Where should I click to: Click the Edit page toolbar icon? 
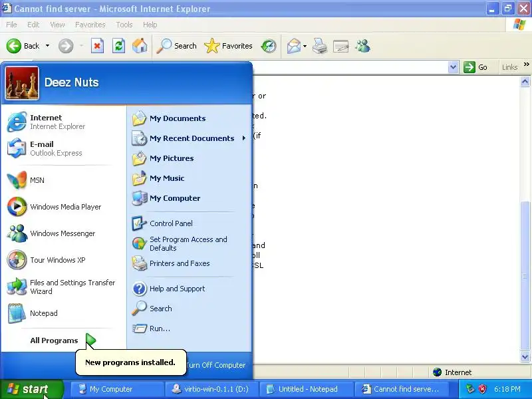pos(341,46)
